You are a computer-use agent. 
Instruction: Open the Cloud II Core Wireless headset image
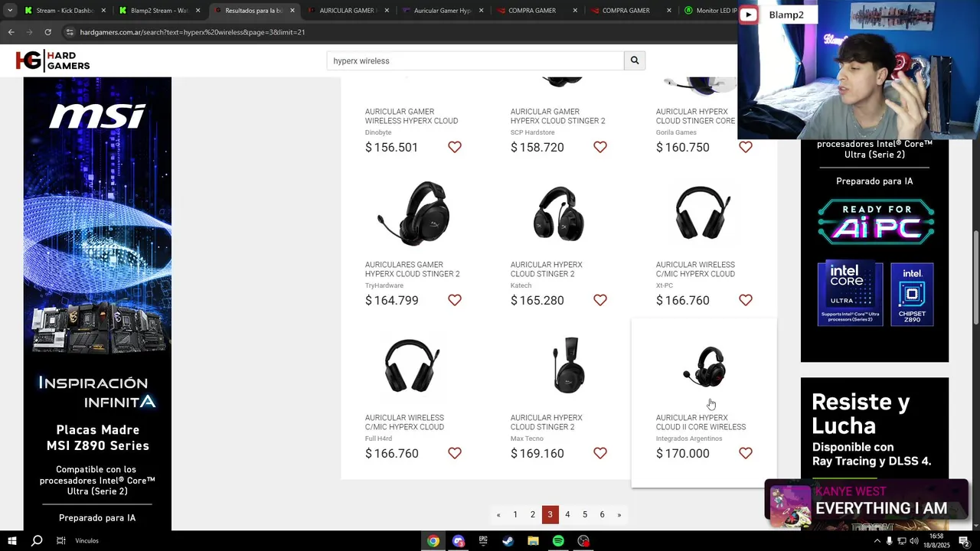click(x=704, y=366)
